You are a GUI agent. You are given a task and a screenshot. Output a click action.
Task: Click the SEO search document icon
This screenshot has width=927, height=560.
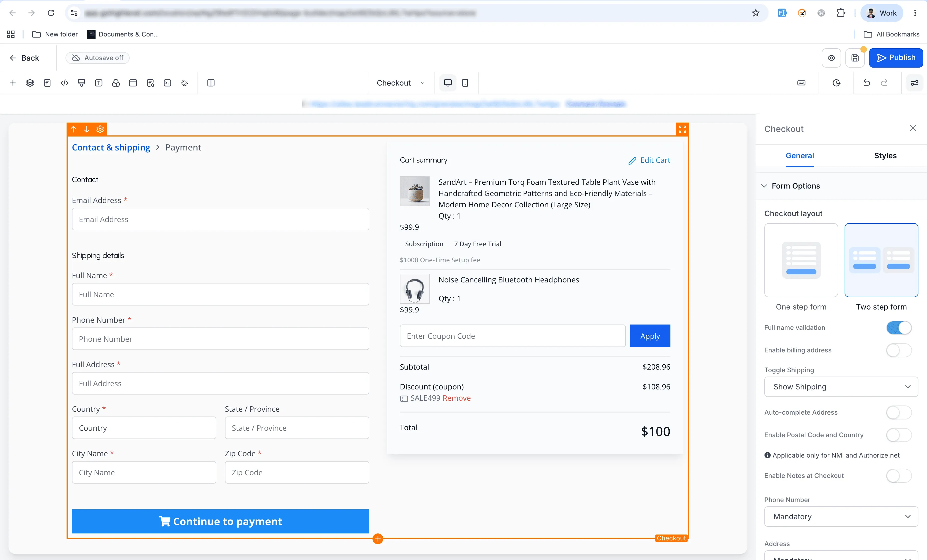pyautogui.click(x=151, y=83)
